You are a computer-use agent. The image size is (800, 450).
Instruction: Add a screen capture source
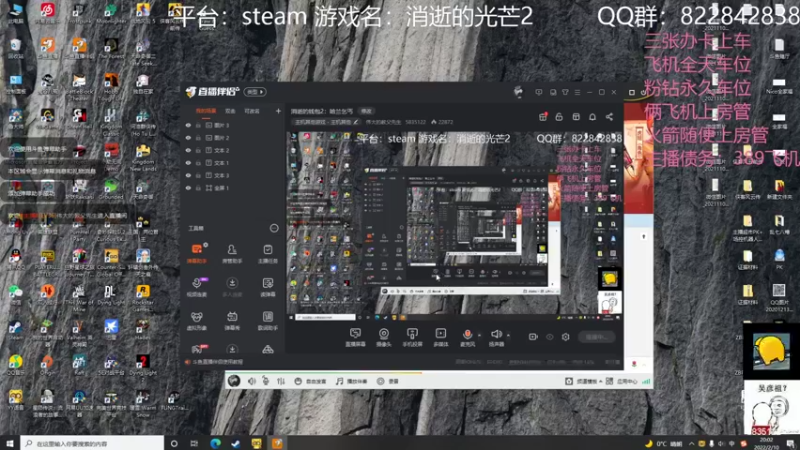click(x=355, y=337)
